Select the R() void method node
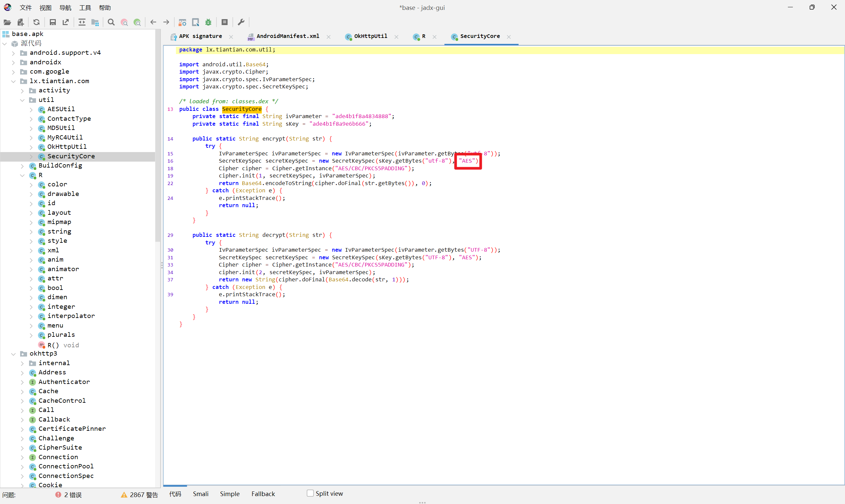Image resolution: width=845 pixels, height=504 pixels. click(x=63, y=345)
